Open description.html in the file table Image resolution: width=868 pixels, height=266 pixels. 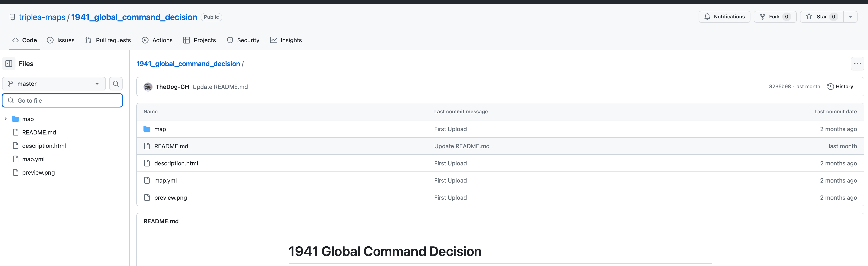click(176, 163)
